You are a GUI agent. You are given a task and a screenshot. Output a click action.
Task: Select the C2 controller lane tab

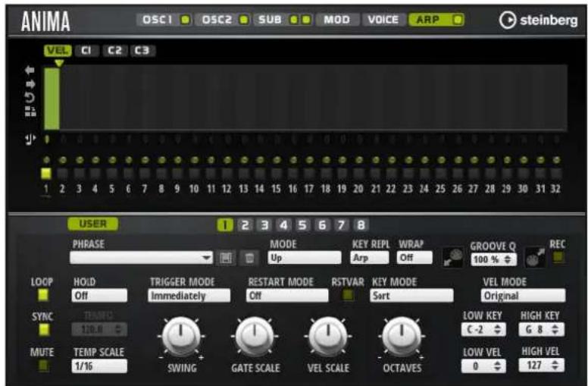coord(114,51)
